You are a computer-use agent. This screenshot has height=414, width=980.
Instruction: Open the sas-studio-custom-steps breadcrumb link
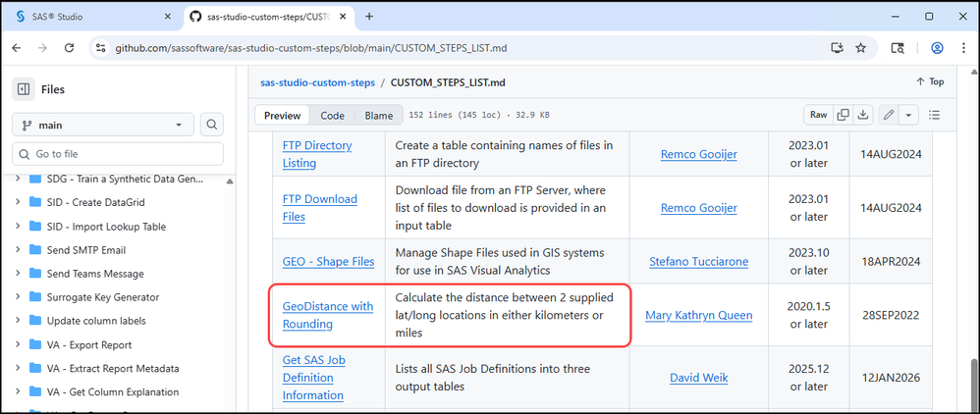click(x=317, y=82)
